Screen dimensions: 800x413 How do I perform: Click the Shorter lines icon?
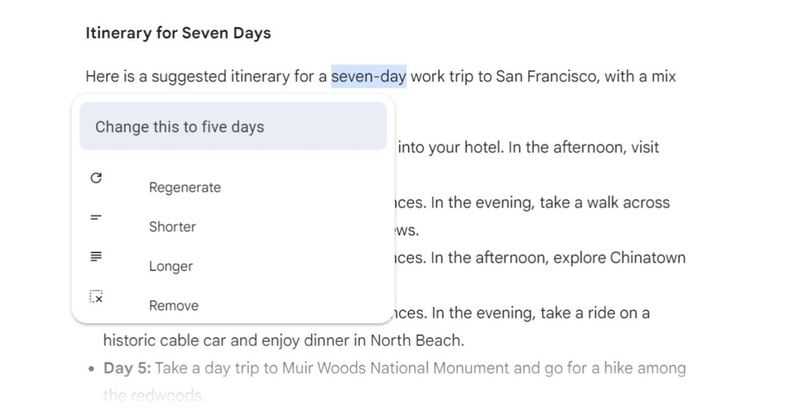tap(96, 217)
